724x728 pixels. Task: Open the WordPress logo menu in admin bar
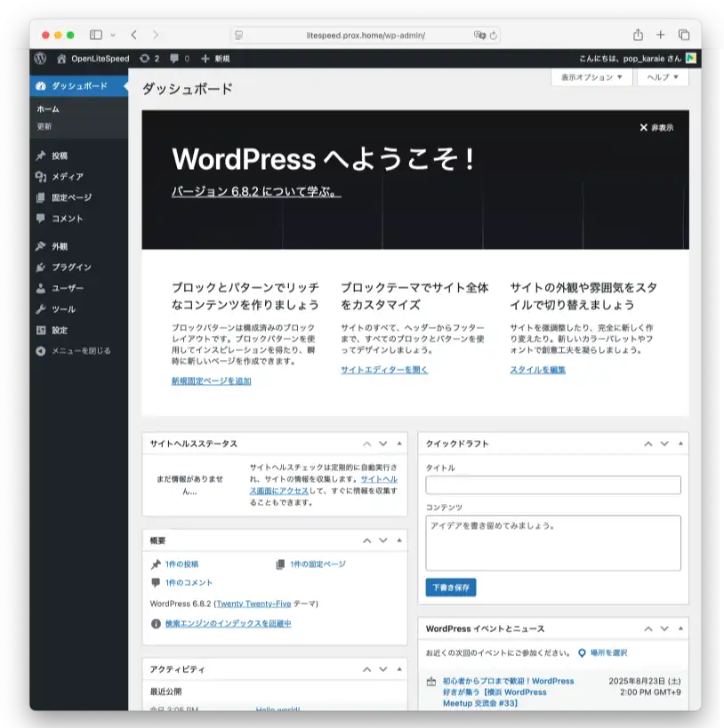[40, 59]
